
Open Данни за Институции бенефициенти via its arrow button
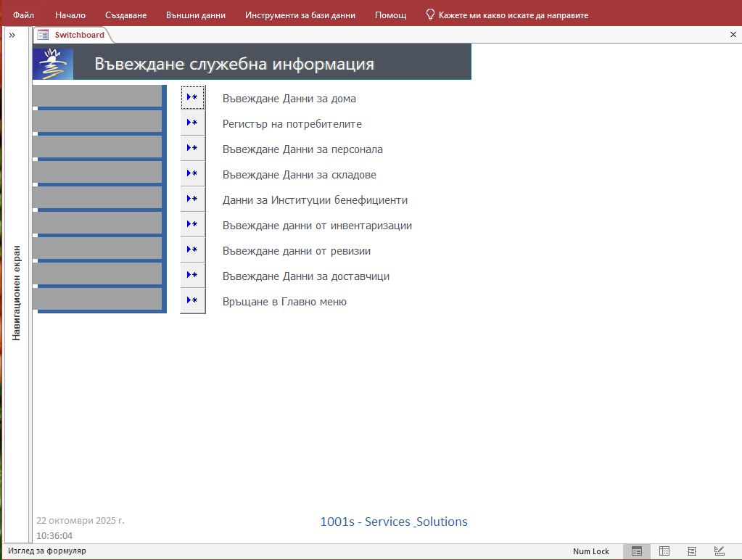pyautogui.click(x=192, y=199)
